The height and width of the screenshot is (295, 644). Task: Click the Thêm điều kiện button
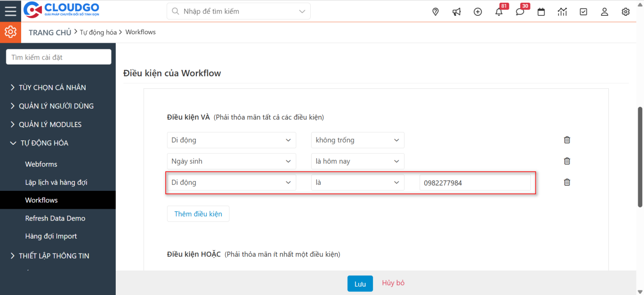198,214
